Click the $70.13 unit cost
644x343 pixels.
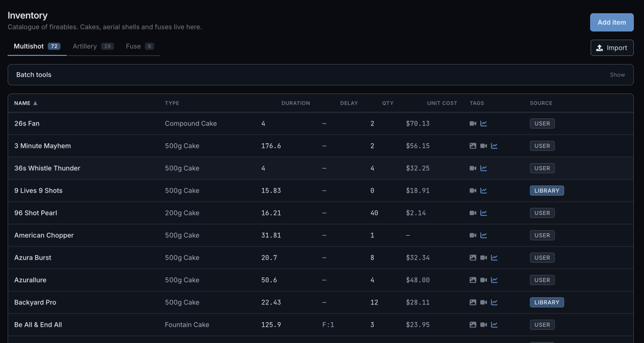click(x=418, y=123)
